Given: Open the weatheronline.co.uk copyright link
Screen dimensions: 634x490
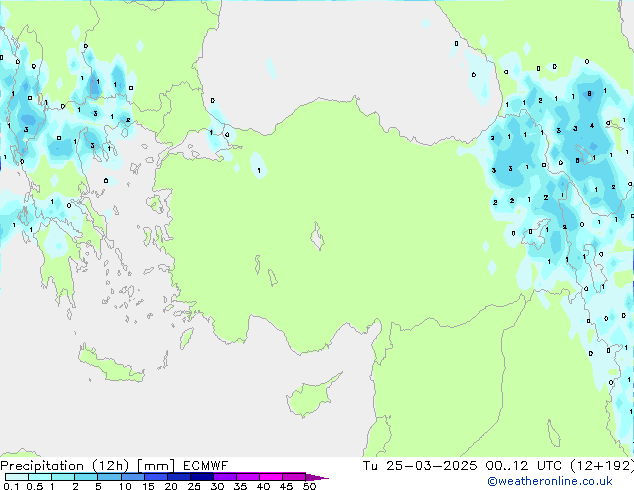Looking at the screenshot, I should tap(550, 481).
